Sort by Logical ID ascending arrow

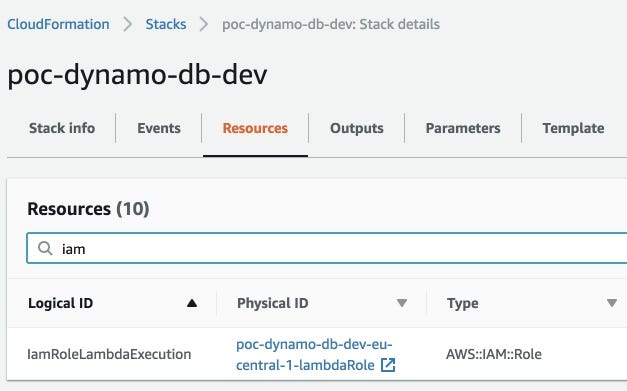pyautogui.click(x=192, y=303)
